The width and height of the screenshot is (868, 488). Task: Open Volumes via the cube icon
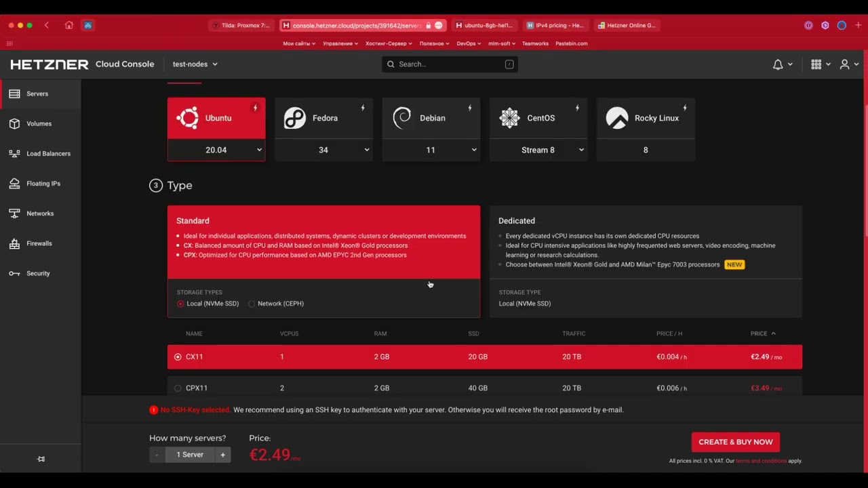(14, 123)
